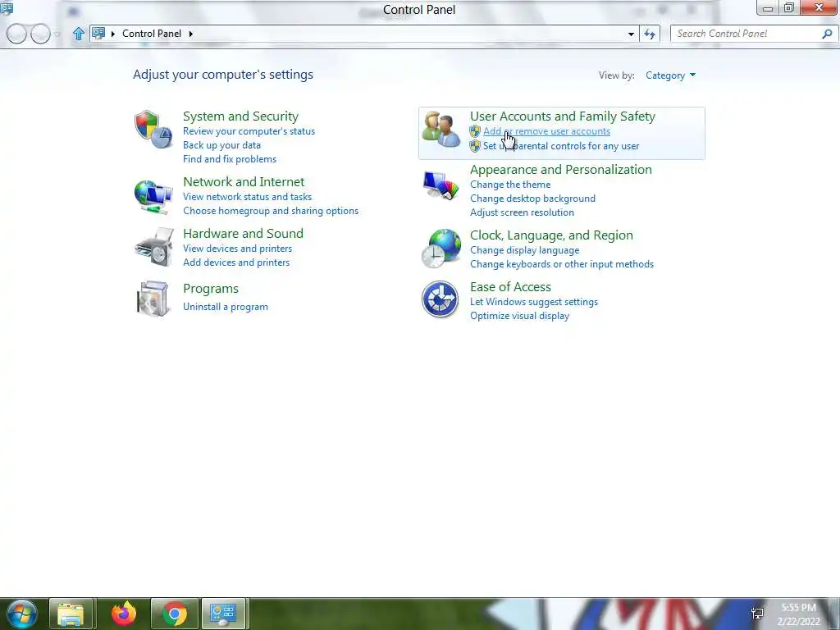Click View devices and printers

click(237, 249)
